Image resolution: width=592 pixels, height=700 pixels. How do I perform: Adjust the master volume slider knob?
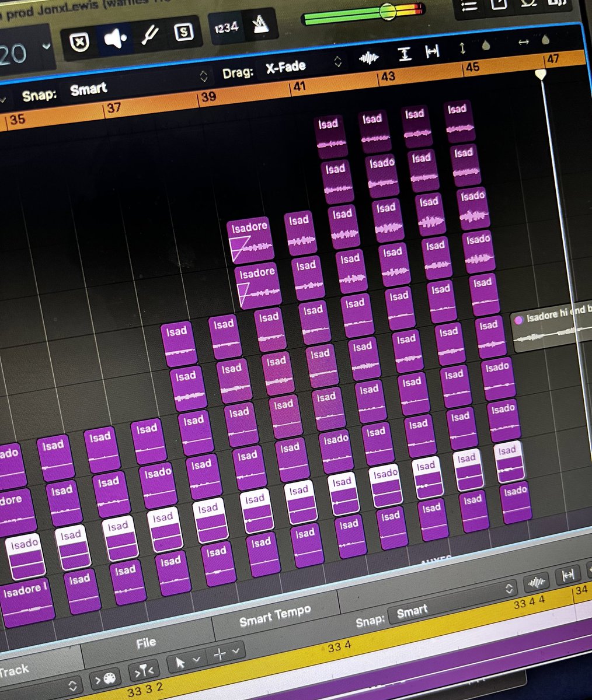click(387, 12)
